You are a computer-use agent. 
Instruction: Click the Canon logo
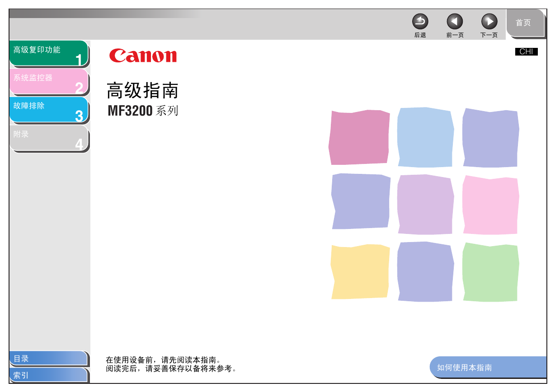pyautogui.click(x=143, y=56)
